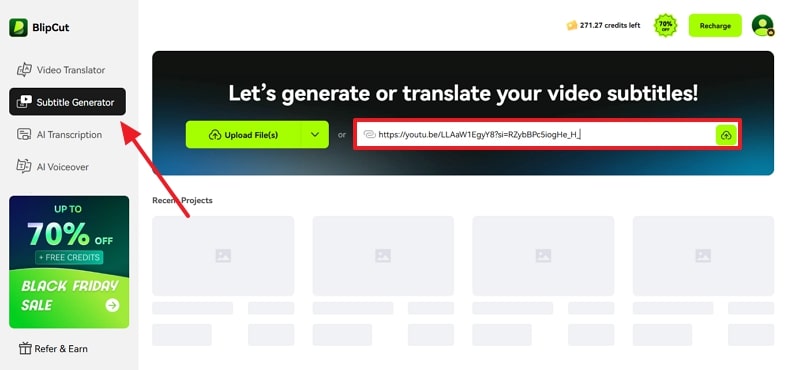This screenshot has width=788, height=370.
Task: Click the BlipCut logo icon
Action: 19,28
